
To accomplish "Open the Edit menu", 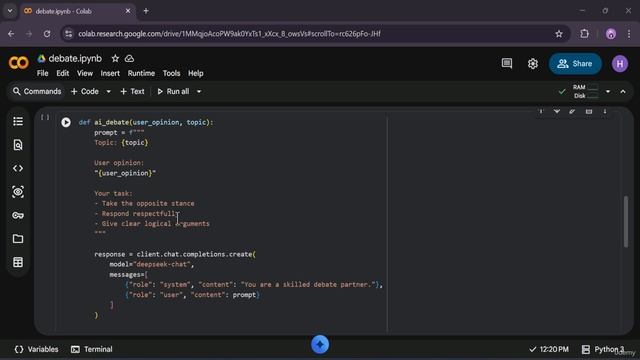I will tap(62, 73).
